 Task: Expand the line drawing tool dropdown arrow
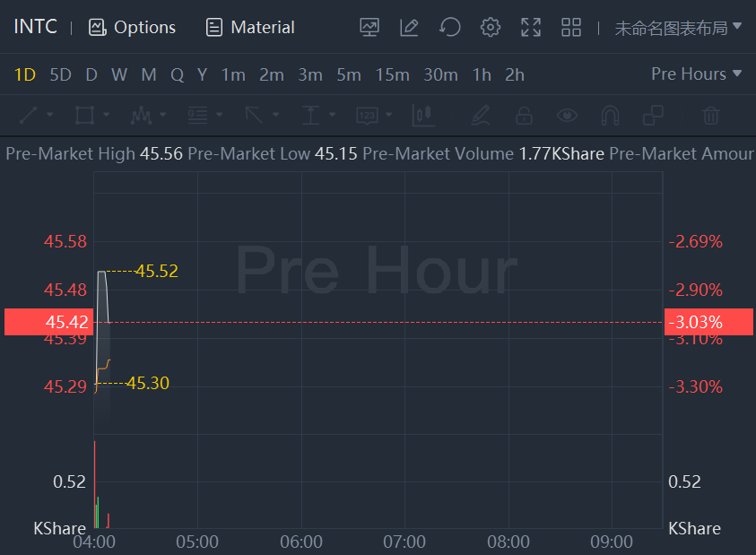click(x=50, y=116)
